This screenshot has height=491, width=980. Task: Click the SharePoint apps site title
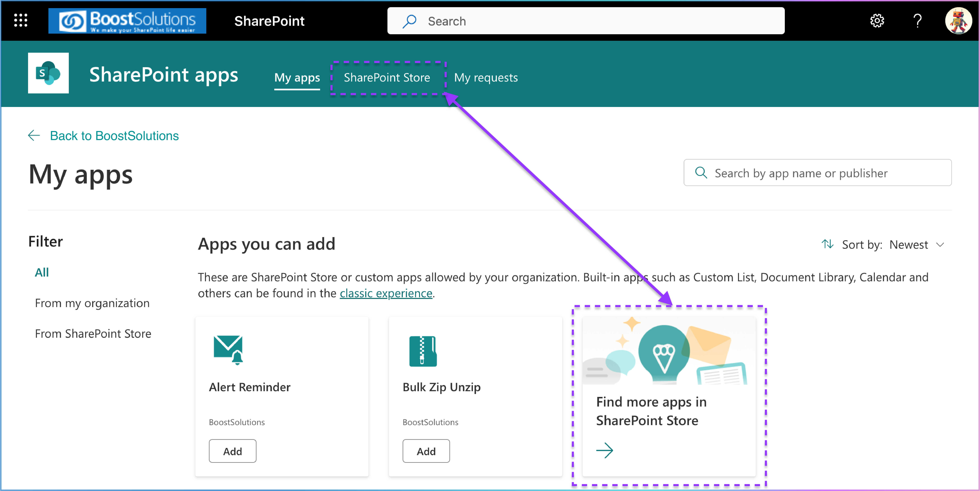(164, 75)
